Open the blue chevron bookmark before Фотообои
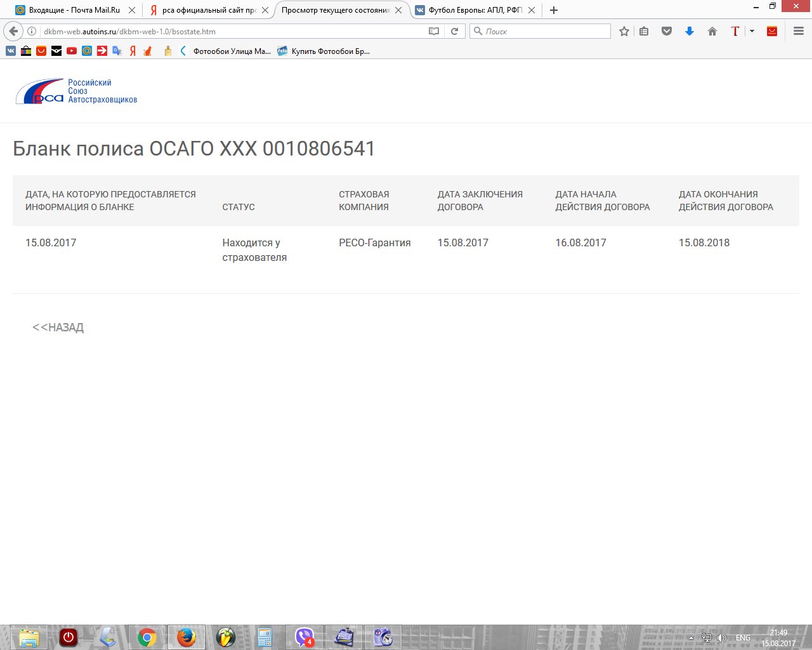This screenshot has height=650, width=812. 183,51
